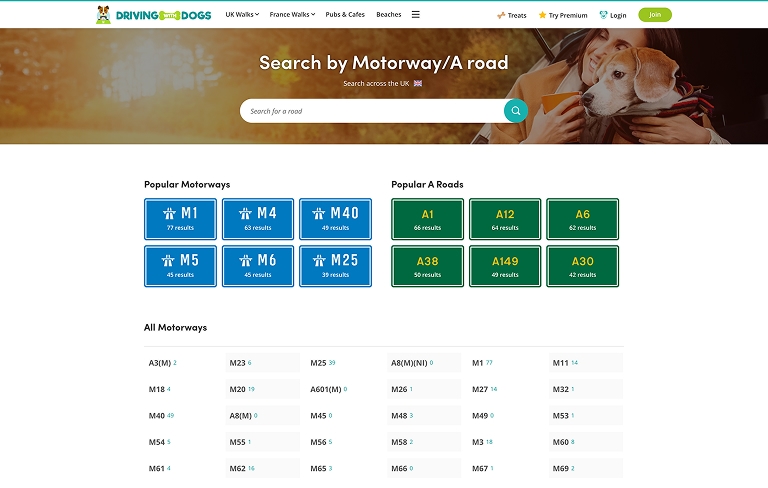768x488 pixels.
Task: Choose the M40 blue motorway tile
Action: [x=335, y=219]
